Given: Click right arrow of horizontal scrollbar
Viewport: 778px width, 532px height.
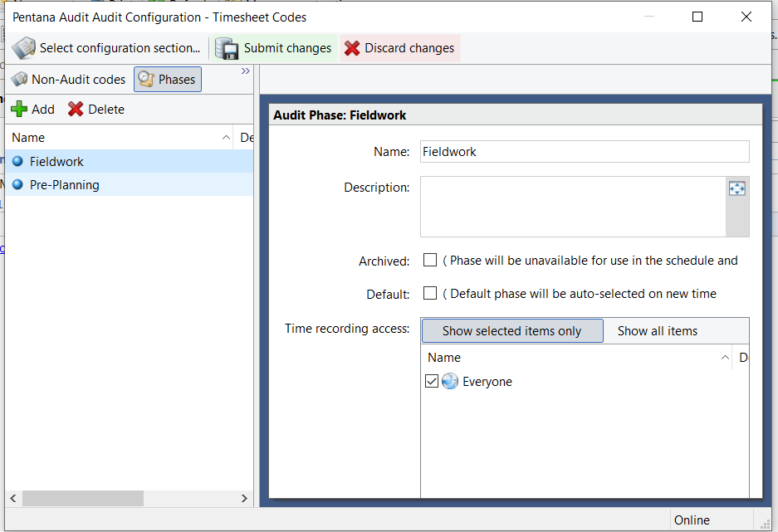Looking at the screenshot, I should [244, 498].
